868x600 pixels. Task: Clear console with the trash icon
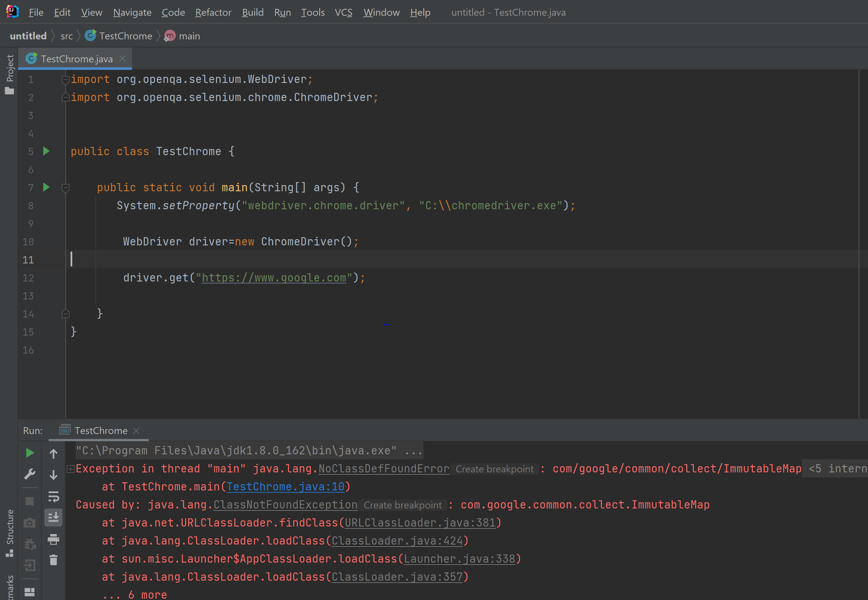pyautogui.click(x=54, y=560)
